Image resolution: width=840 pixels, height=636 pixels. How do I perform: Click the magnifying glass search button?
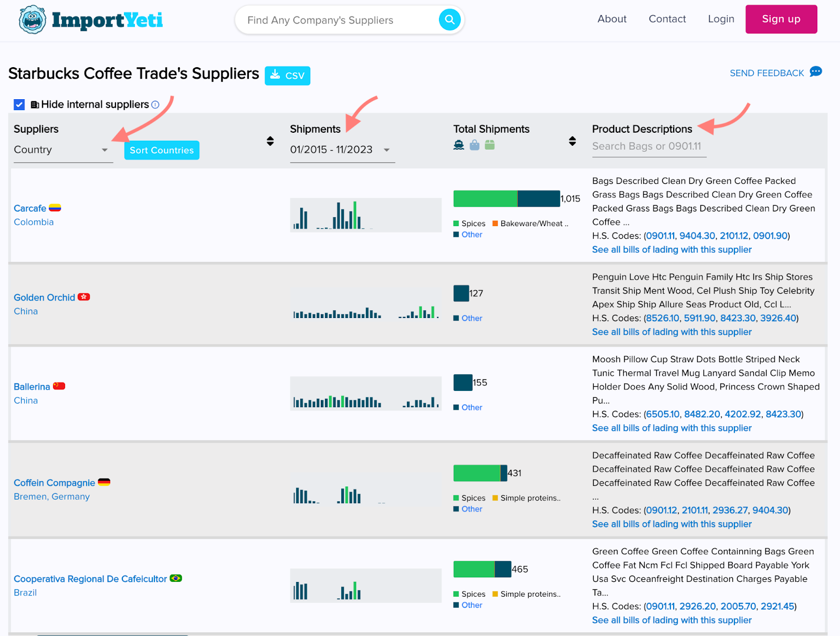[x=449, y=20]
